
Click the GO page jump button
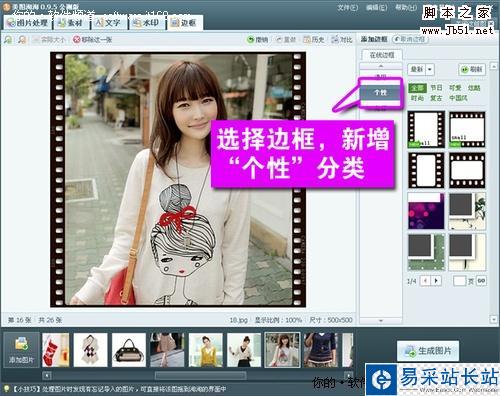481,281
